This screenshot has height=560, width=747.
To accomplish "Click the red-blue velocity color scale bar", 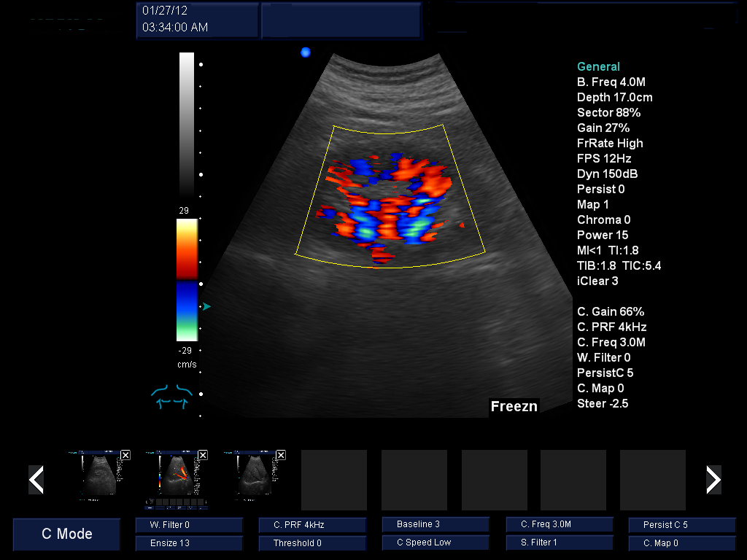I will coord(187,280).
